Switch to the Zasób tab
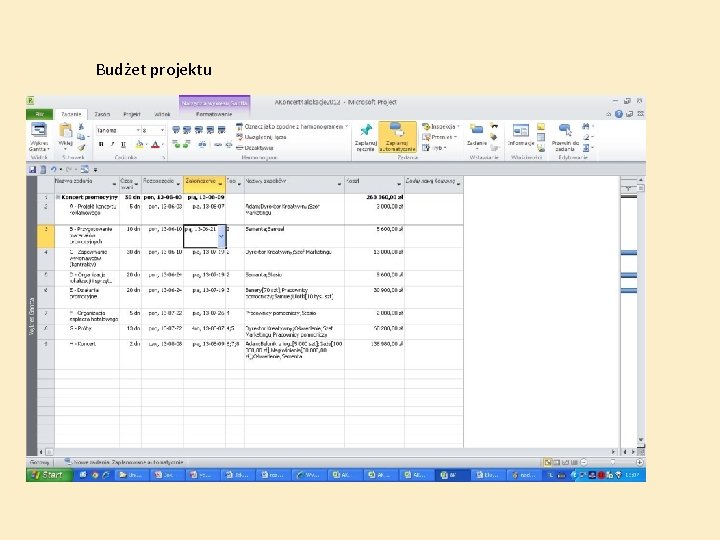Screen dimensions: 720x540 [x=102, y=114]
